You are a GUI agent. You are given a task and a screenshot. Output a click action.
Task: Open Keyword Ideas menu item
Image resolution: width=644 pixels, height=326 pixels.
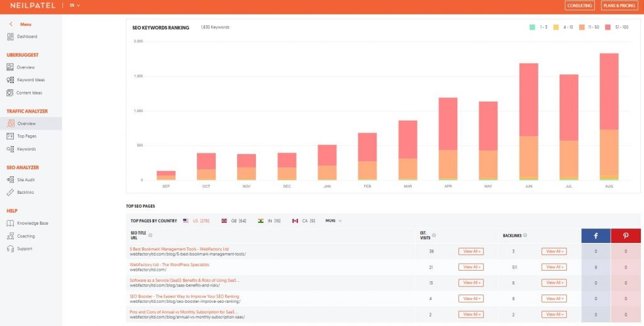pyautogui.click(x=31, y=80)
